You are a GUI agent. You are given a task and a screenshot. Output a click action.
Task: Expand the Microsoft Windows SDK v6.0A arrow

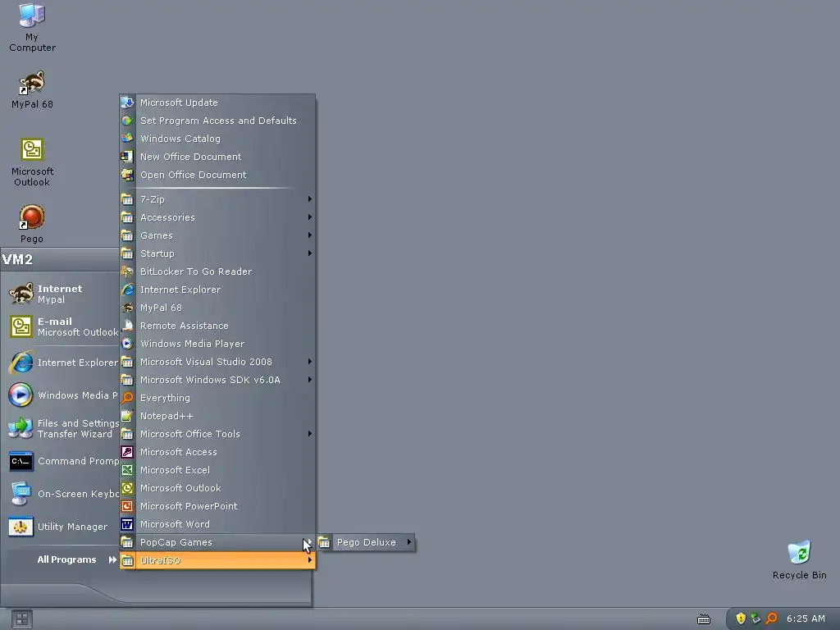[309, 379]
